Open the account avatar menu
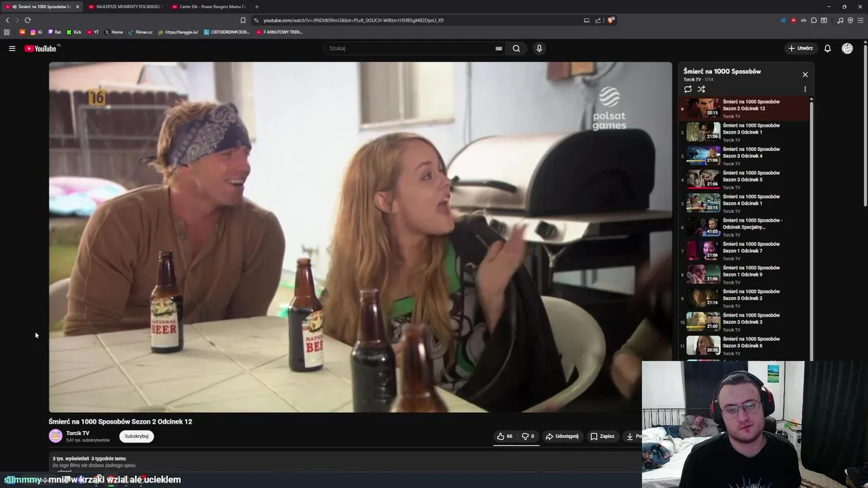The width and height of the screenshot is (868, 488). [847, 48]
